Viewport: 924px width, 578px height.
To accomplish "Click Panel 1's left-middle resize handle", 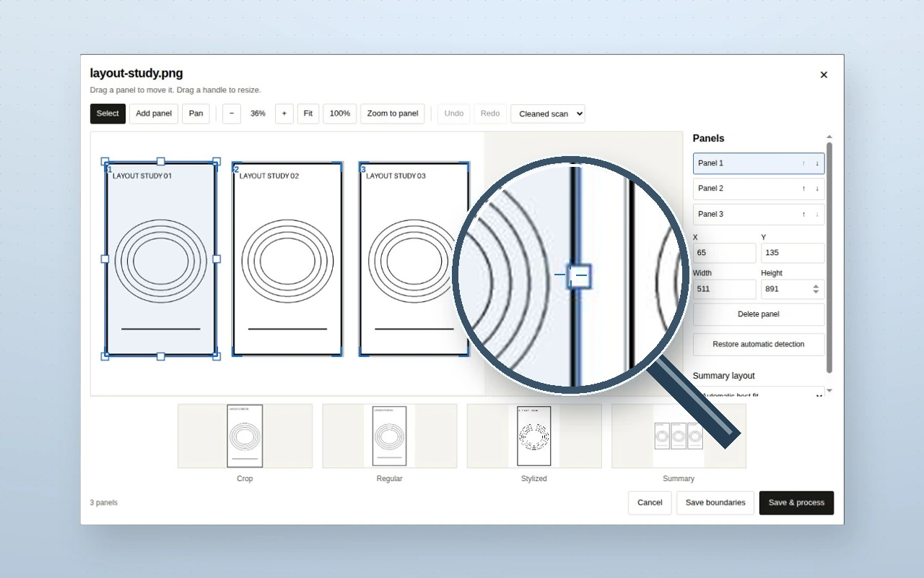I will [x=105, y=259].
